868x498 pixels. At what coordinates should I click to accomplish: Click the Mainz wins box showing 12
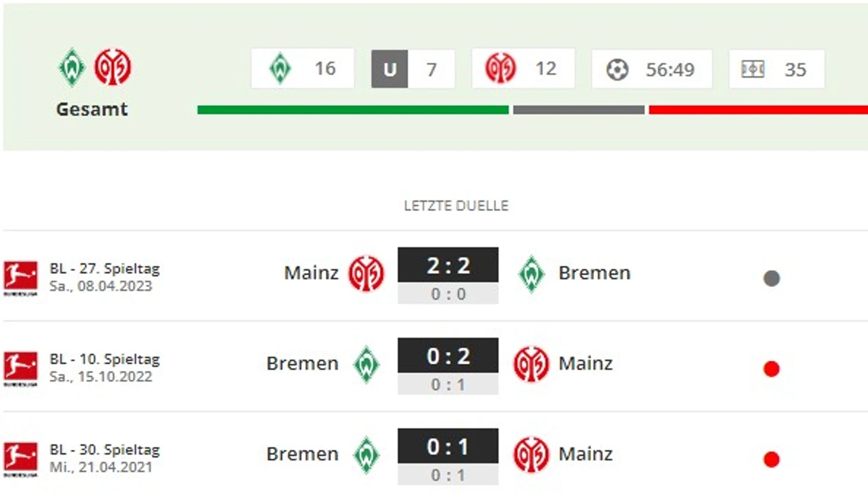pyautogui.click(x=523, y=68)
